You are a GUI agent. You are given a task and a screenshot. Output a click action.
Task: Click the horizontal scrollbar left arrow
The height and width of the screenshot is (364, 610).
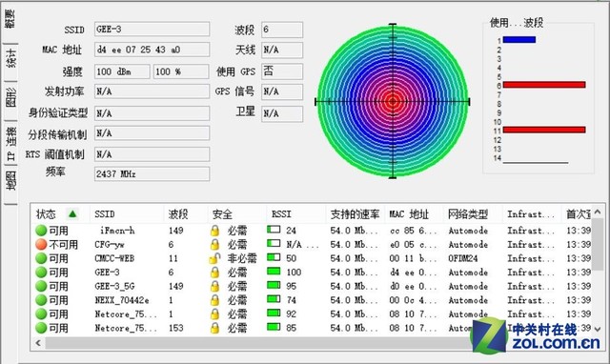[38, 343]
